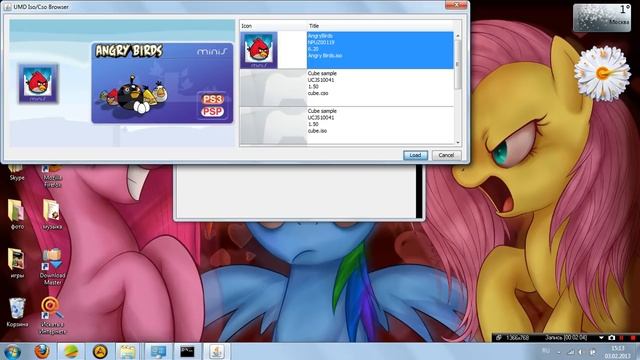Open the Mozilla Firefox desktop shortcut
This screenshot has width=640, height=360.
pos(53,176)
